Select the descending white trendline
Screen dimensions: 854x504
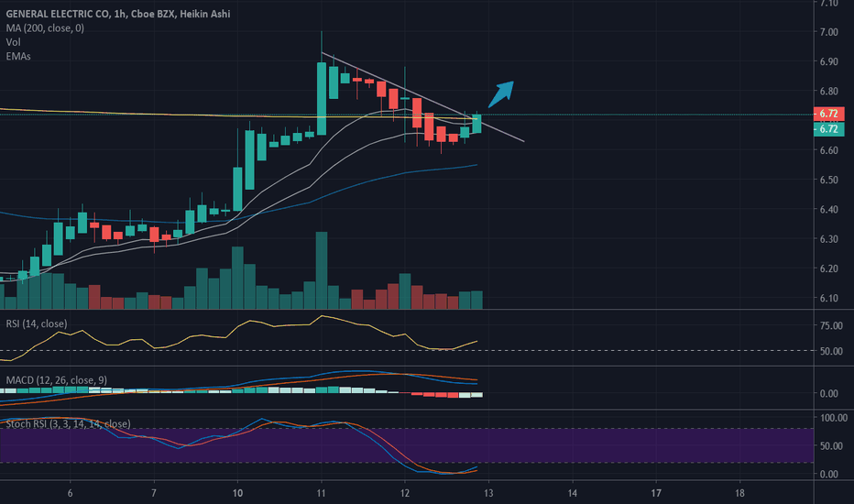(422, 97)
